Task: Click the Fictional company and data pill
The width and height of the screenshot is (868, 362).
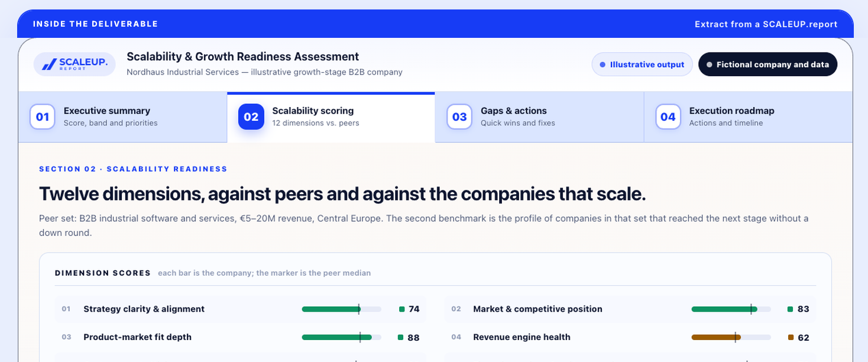Action: point(767,64)
